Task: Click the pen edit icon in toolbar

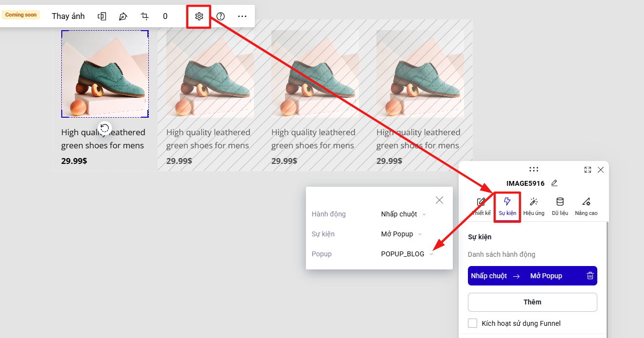Action: point(123,16)
